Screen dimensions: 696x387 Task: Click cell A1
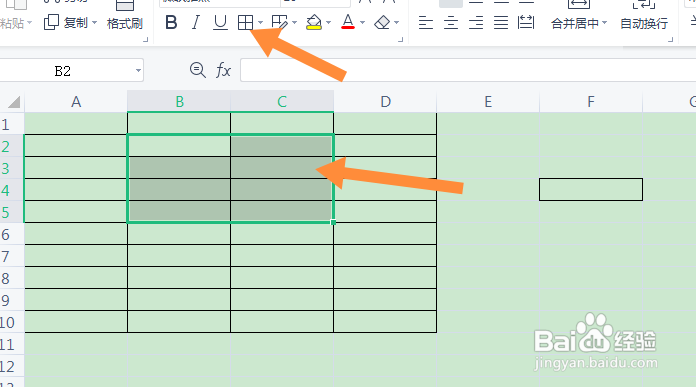point(76,124)
